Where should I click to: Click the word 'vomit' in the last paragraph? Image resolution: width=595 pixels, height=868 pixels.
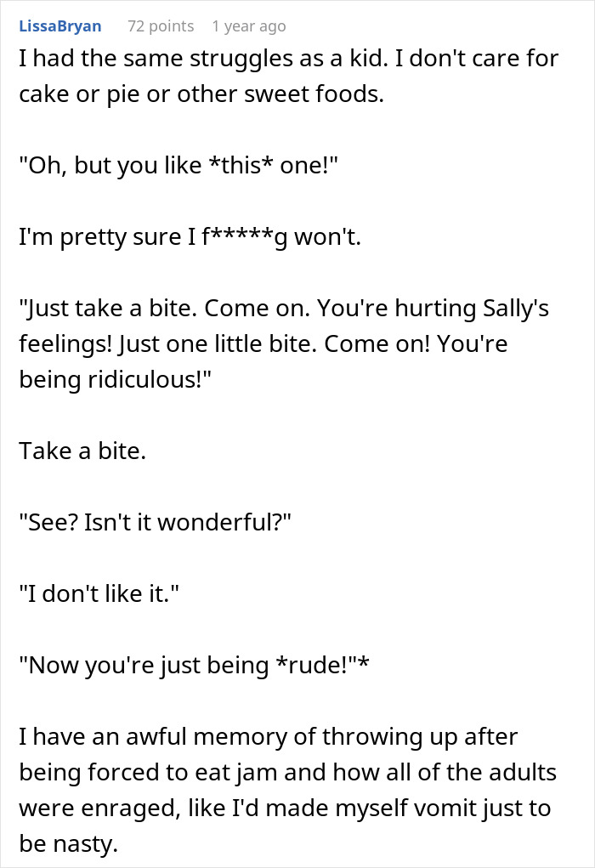[445, 808]
